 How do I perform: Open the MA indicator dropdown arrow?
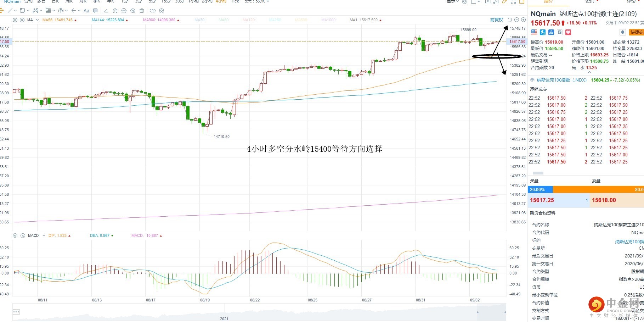pos(38,20)
